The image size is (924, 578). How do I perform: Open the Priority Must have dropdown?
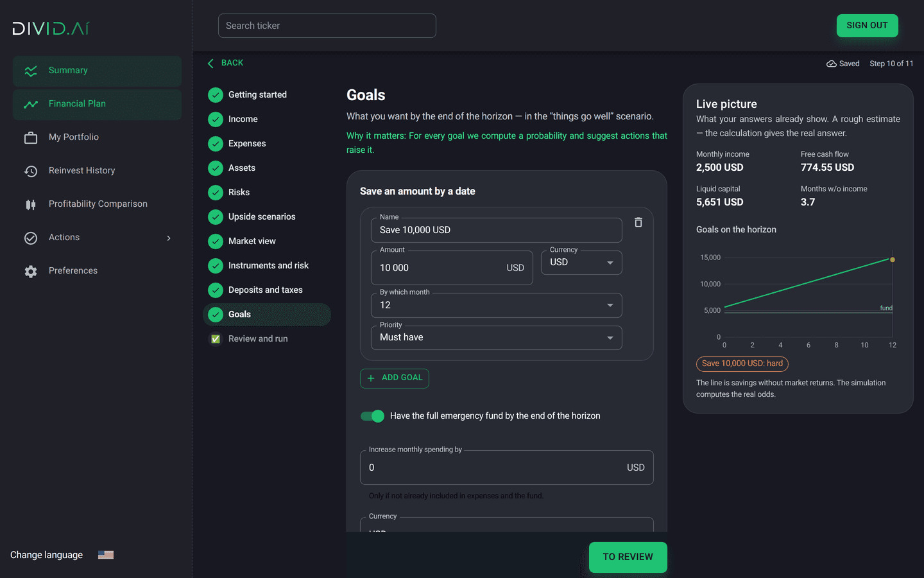click(497, 338)
